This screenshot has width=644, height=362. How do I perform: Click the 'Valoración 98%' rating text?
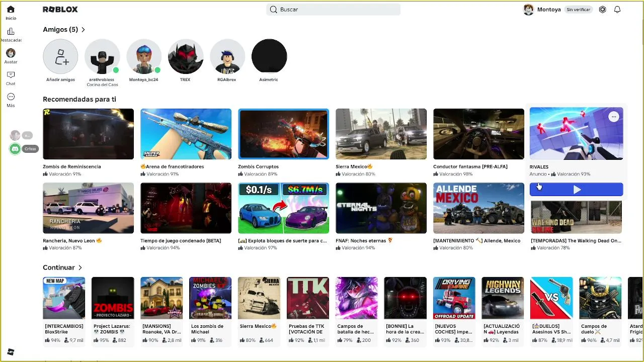(x=456, y=174)
